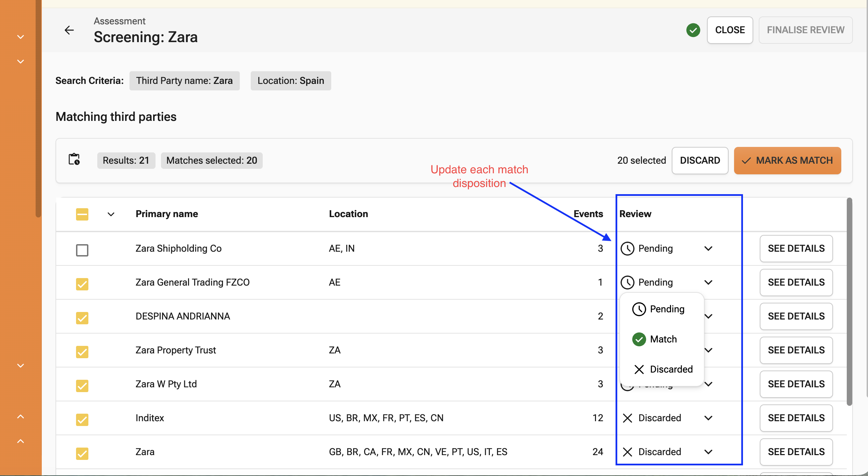
Task: Click the Location: Spain criteria chip
Action: [291, 81]
